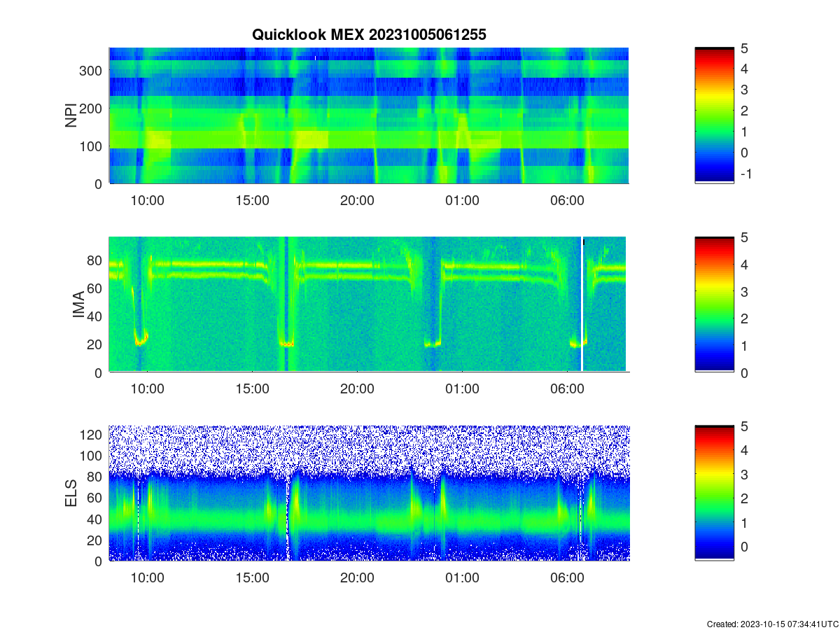Click the 20:00 time label under NPI
Image resolution: width=840 pixels, height=630 pixels.
tap(357, 200)
